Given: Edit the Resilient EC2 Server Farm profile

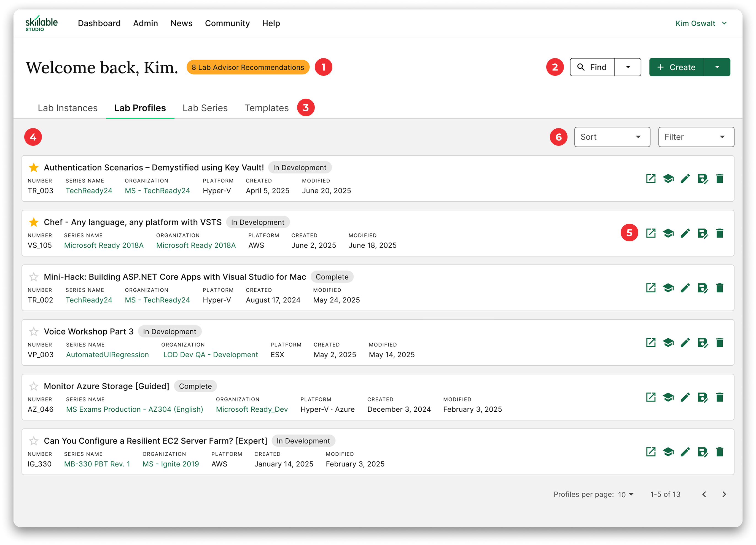Looking at the screenshot, I should pyautogui.click(x=685, y=452).
